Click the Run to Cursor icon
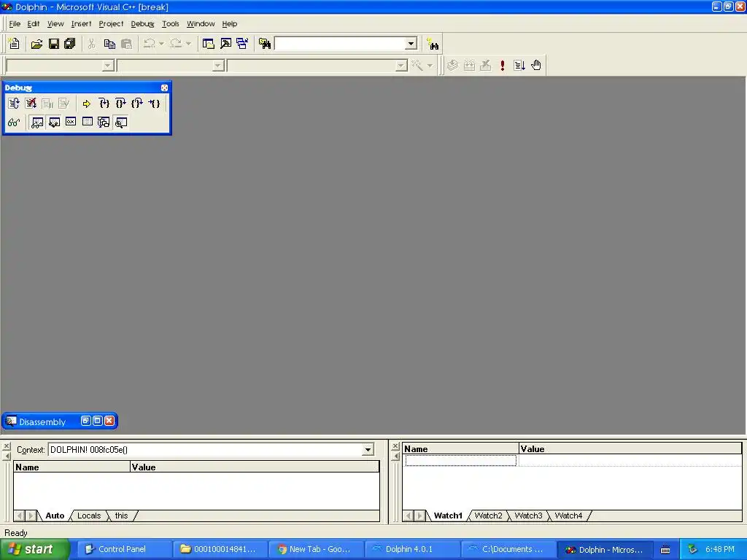The width and height of the screenshot is (747, 560). point(154,104)
